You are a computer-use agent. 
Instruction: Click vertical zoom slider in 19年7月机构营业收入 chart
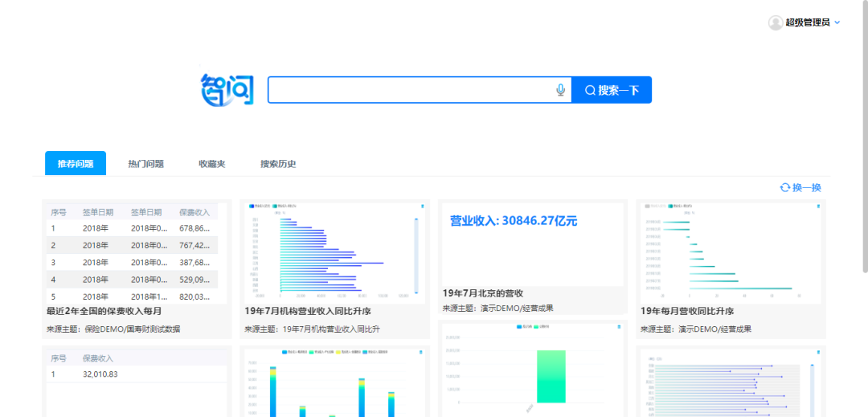tap(416, 256)
